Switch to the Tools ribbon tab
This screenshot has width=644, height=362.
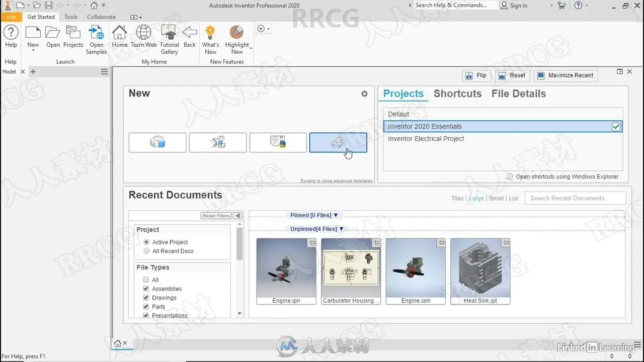(x=71, y=17)
